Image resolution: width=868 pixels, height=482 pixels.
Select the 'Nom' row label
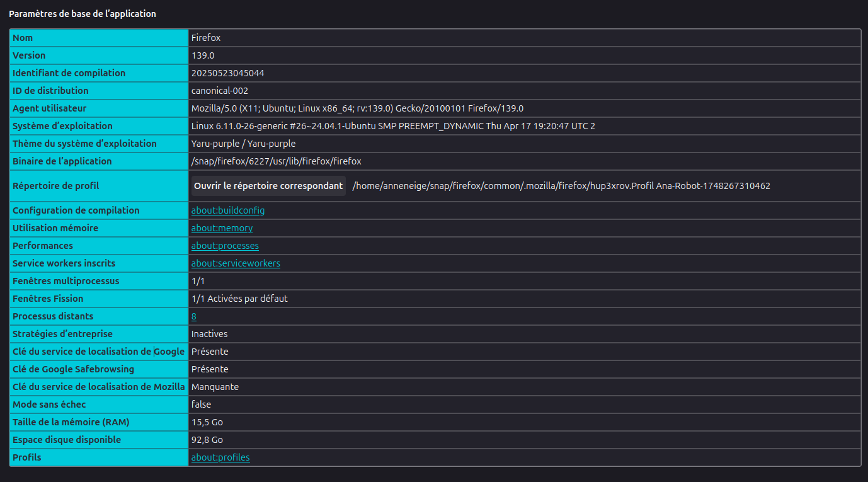coord(23,38)
